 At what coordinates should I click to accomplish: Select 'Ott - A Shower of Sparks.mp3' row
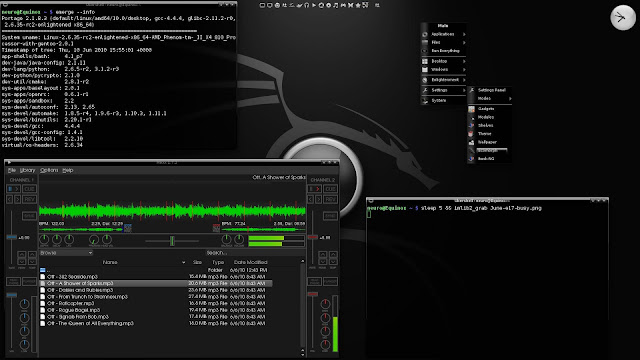(156, 283)
